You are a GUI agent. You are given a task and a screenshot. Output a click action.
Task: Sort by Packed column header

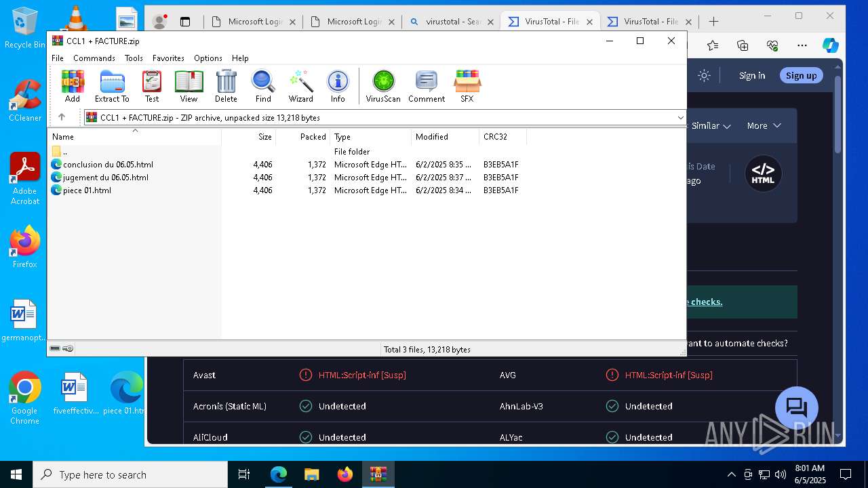coord(303,137)
